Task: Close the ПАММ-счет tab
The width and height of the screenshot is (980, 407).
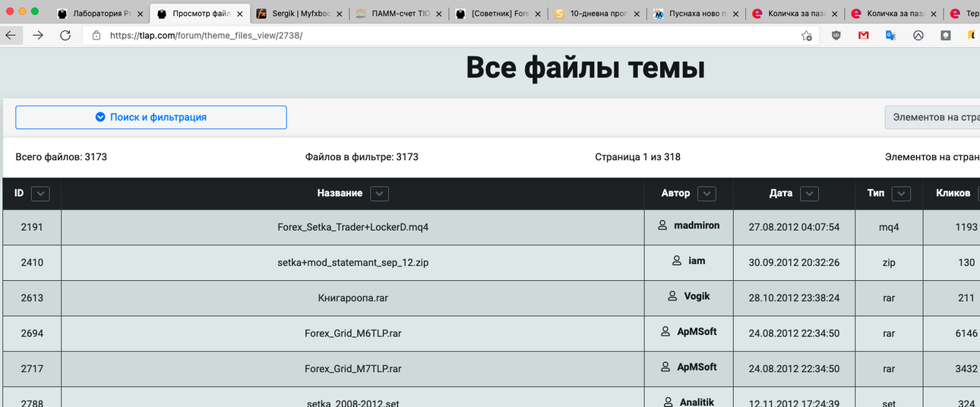Action: (439, 14)
